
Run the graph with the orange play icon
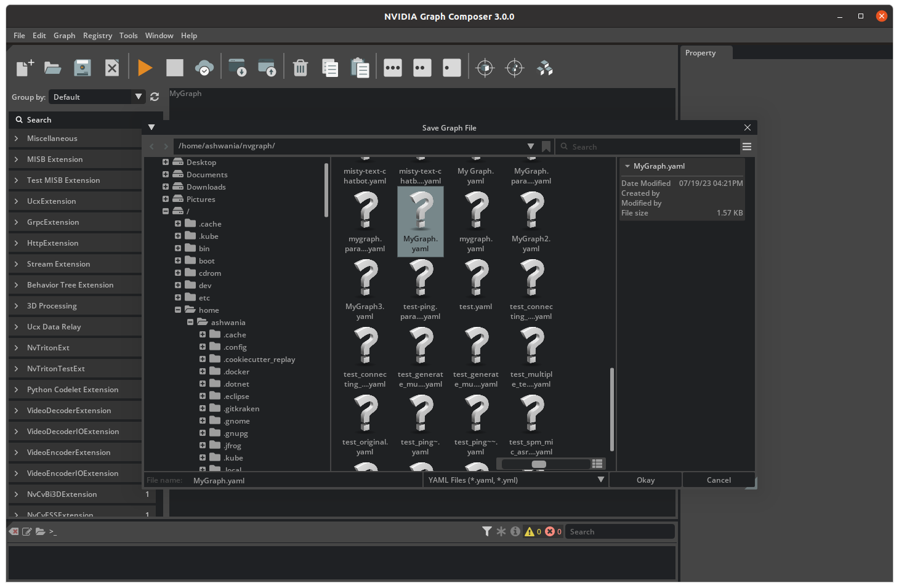click(x=145, y=68)
